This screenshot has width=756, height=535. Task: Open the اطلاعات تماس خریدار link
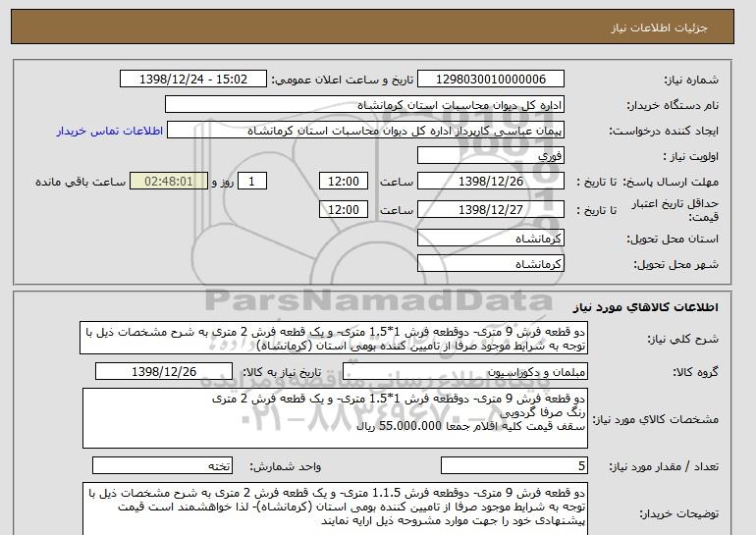[x=110, y=131]
